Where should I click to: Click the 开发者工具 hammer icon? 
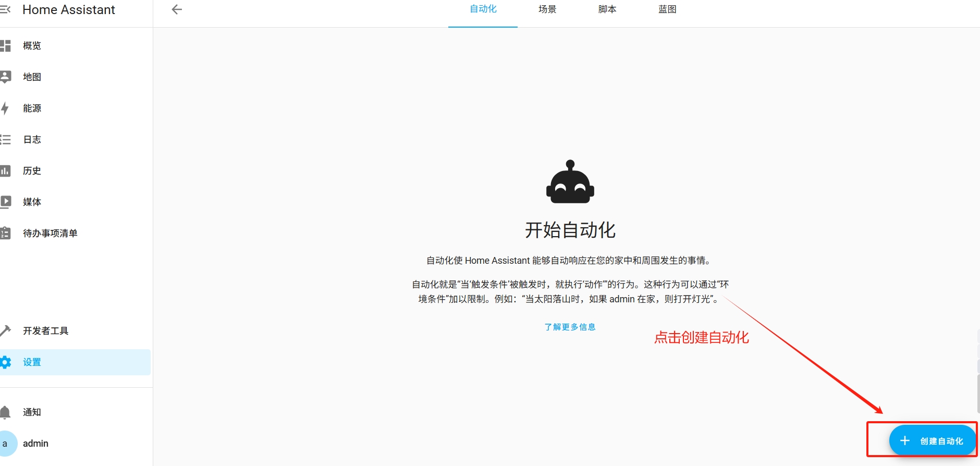coord(5,331)
